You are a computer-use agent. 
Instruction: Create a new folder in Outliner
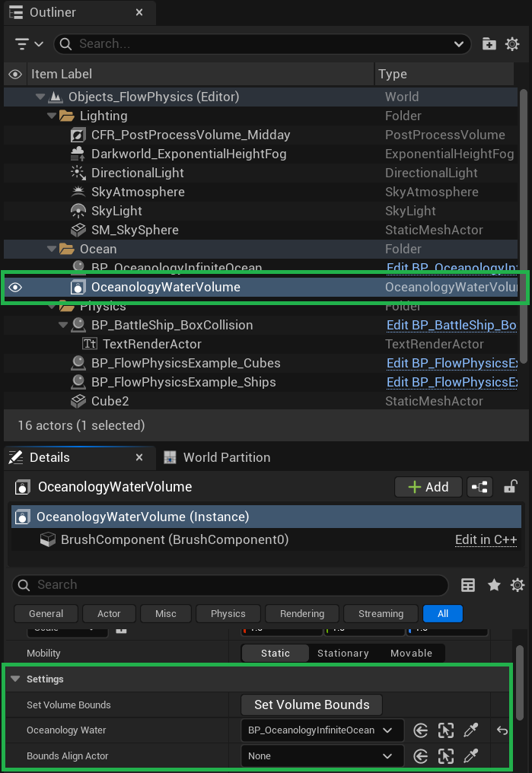coord(489,44)
